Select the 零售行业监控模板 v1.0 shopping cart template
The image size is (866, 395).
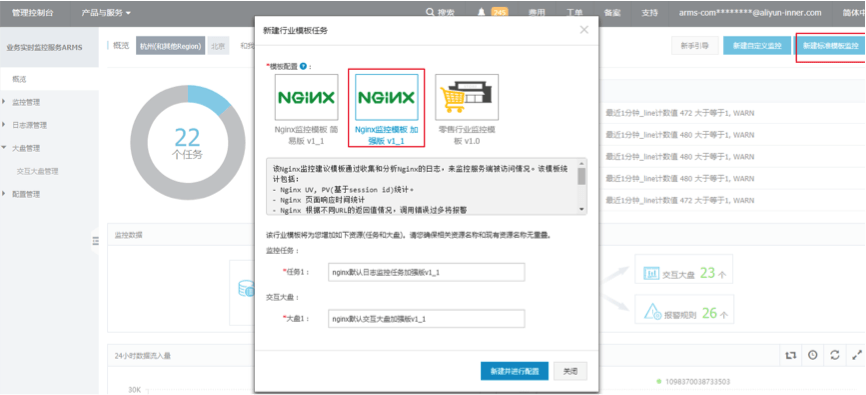(467, 109)
